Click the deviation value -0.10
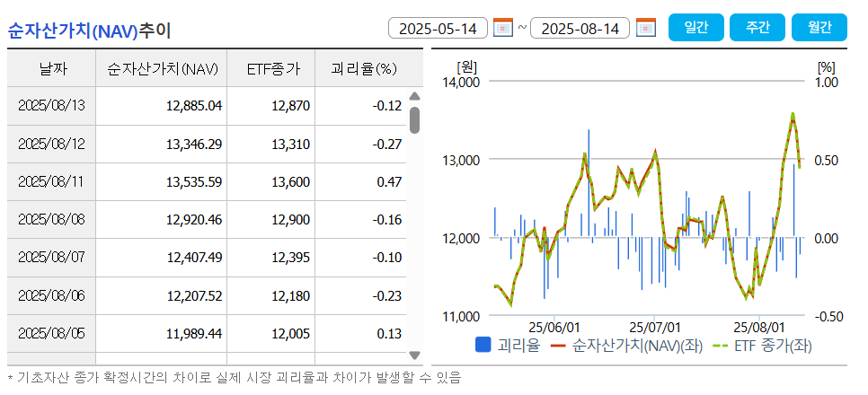 [387, 258]
